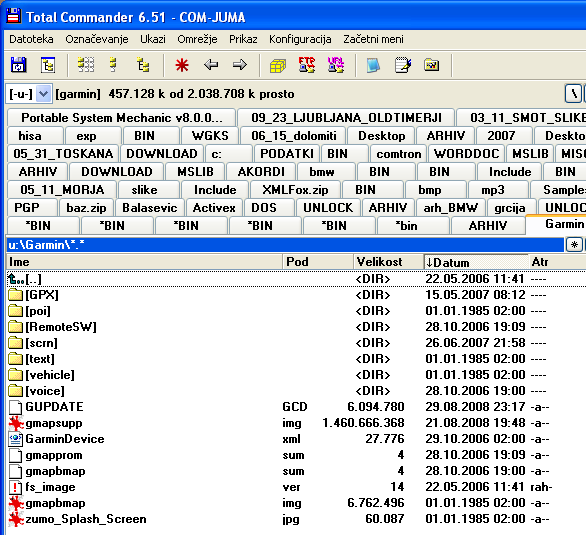Select the gmapprom sum file
Screen dimensions: 586x535
(296, 455)
